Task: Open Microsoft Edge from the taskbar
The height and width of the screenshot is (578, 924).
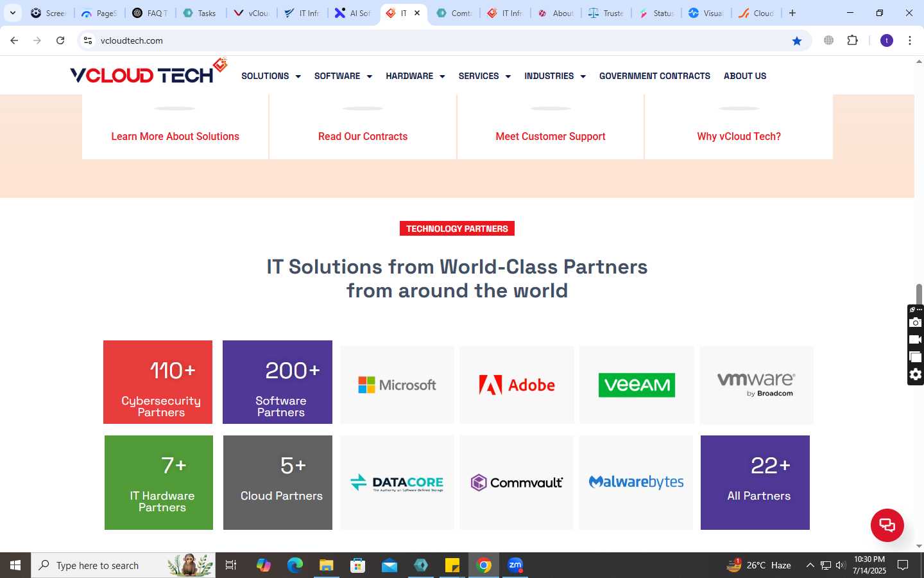Action: pyautogui.click(x=295, y=565)
